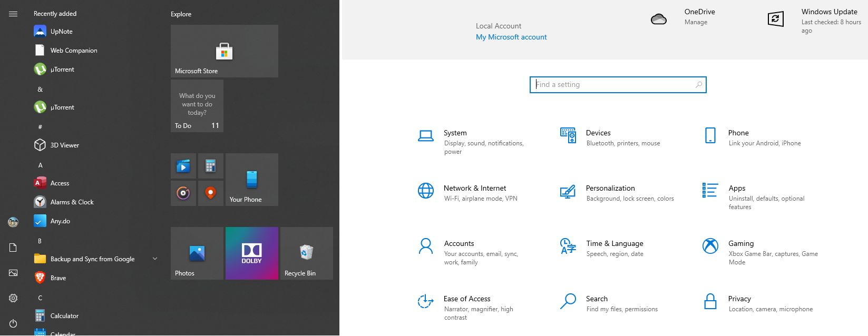The width and height of the screenshot is (868, 336).
Task: Open the Microsoft Store tile
Action: pos(225,51)
